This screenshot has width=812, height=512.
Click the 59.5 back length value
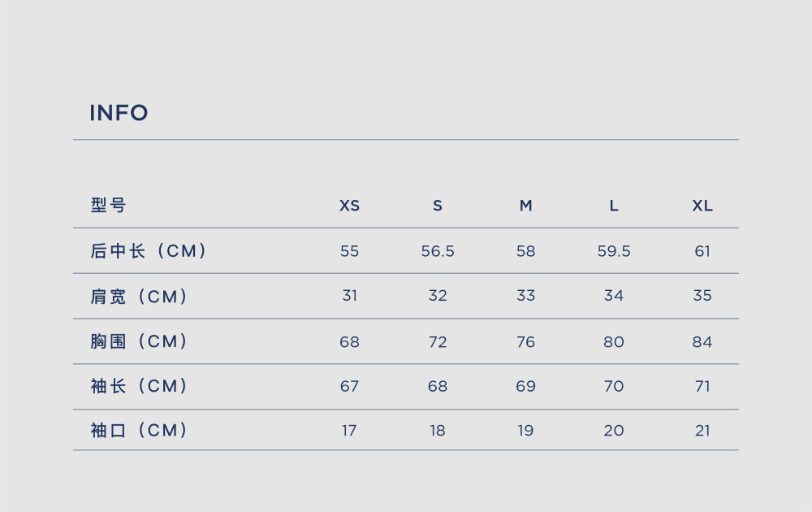click(x=614, y=251)
